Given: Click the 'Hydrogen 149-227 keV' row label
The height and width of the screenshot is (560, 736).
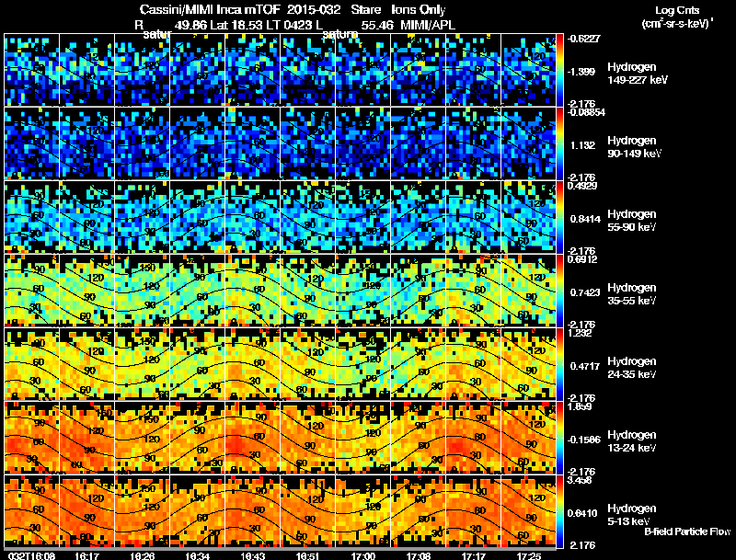Looking at the screenshot, I should [x=637, y=74].
